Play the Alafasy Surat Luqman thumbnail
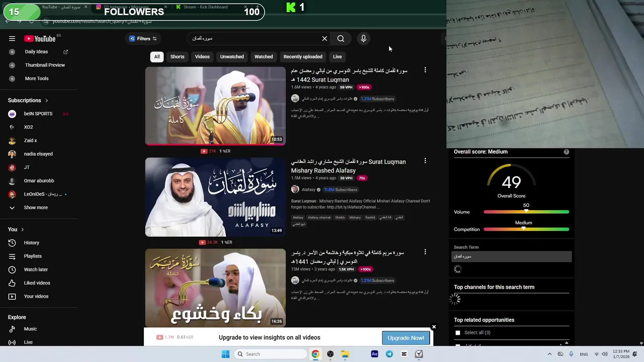644x362 pixels. pos(215,197)
